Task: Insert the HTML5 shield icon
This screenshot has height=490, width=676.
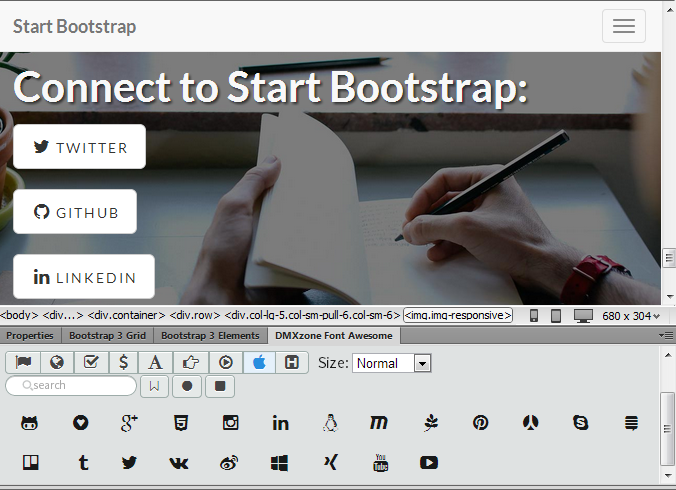Action: 181,423
